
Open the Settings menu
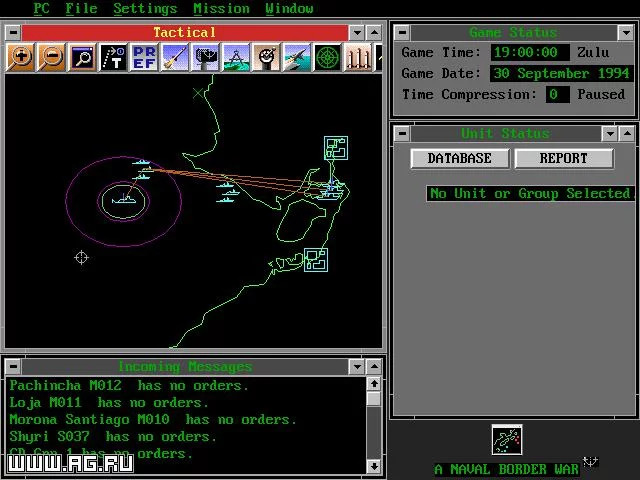pos(145,9)
